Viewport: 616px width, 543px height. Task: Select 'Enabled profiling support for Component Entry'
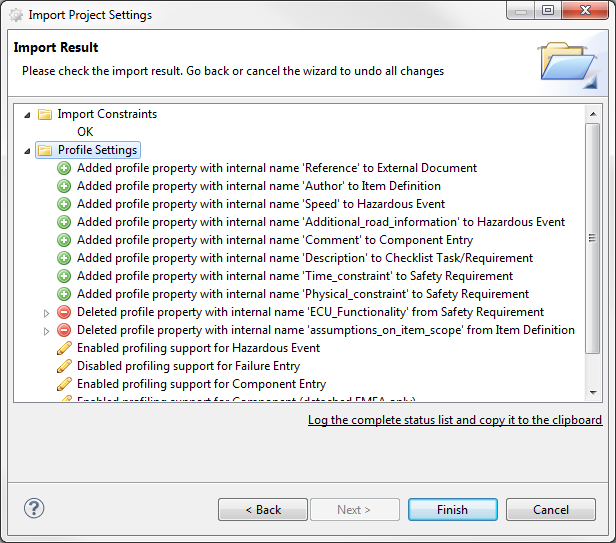pos(201,384)
